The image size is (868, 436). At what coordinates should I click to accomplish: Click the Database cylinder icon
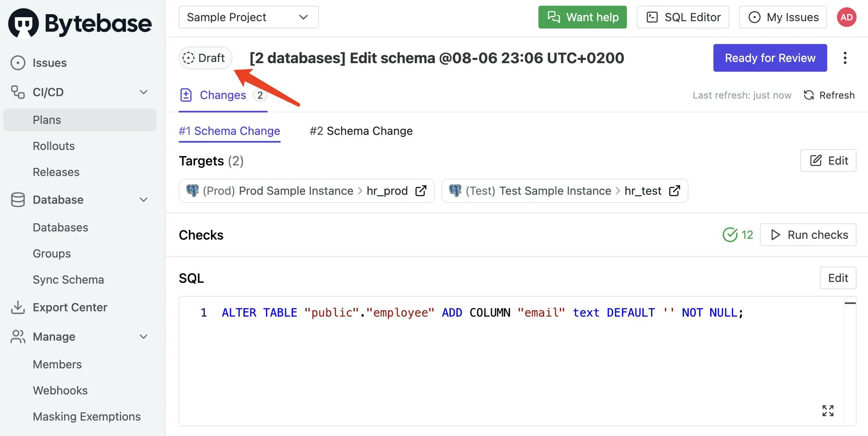(x=18, y=200)
